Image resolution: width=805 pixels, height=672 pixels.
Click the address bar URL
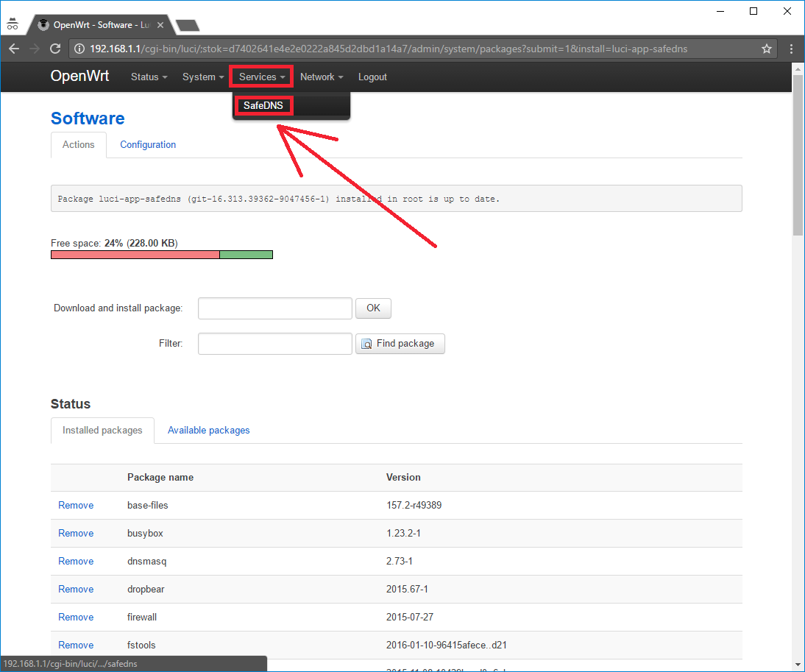pyautogui.click(x=389, y=49)
